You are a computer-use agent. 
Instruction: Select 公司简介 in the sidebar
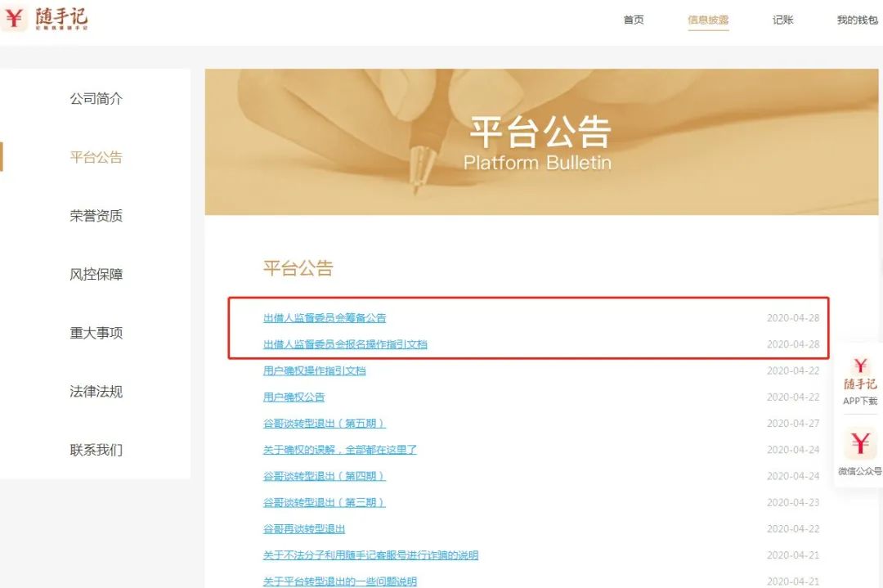click(96, 98)
